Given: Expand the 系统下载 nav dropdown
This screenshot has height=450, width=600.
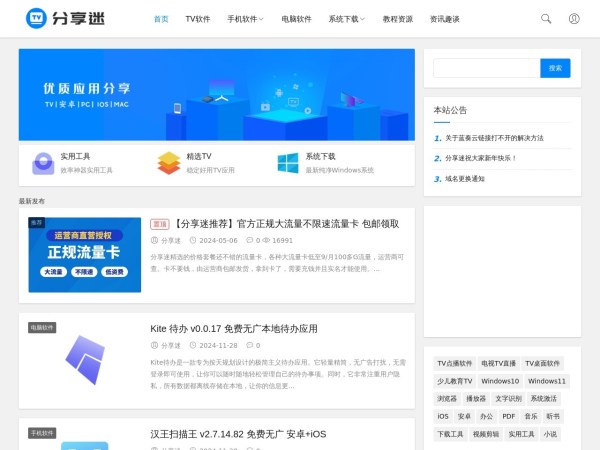Looking at the screenshot, I should [x=346, y=19].
